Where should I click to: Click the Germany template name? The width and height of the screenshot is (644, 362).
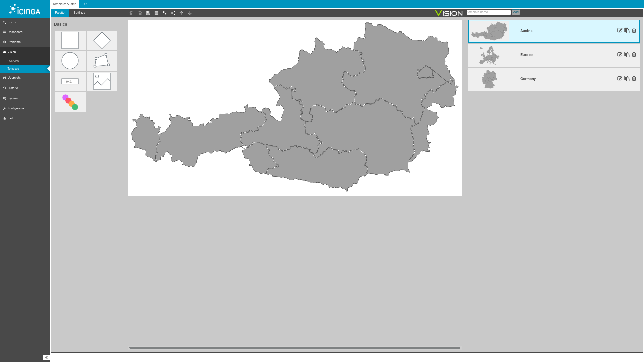pyautogui.click(x=528, y=79)
